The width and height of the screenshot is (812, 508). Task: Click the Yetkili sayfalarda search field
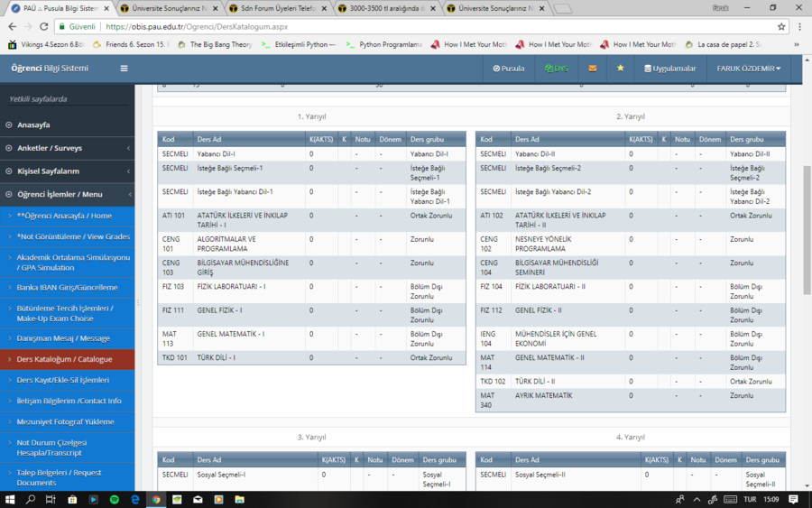click(68, 99)
